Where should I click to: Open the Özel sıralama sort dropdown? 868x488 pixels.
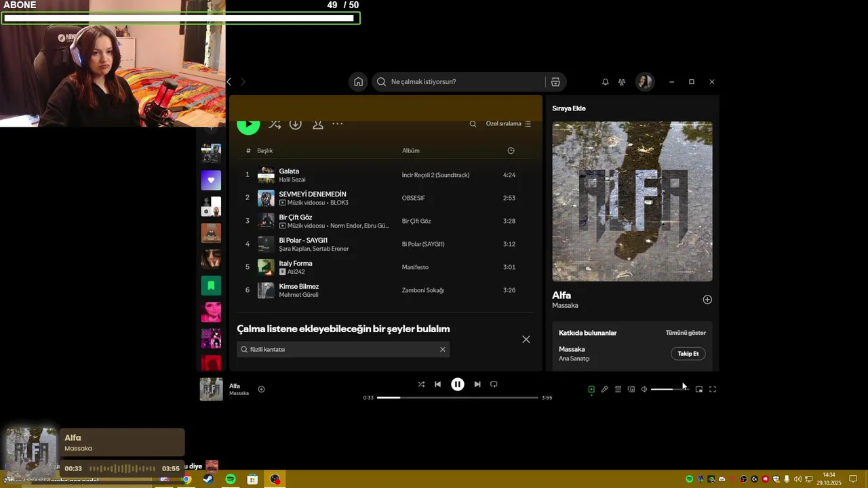click(x=509, y=124)
